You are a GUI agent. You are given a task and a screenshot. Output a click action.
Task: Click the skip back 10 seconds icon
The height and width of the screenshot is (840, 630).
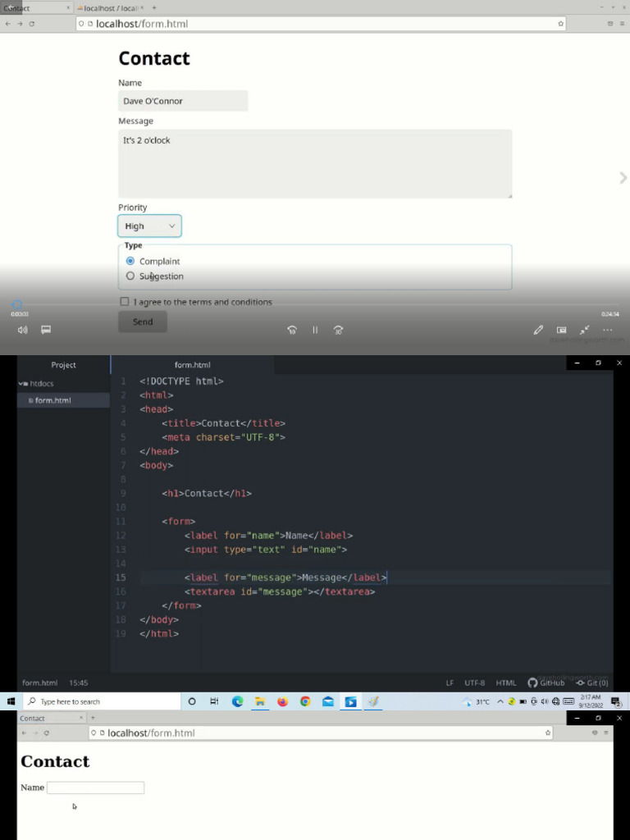pyautogui.click(x=291, y=330)
